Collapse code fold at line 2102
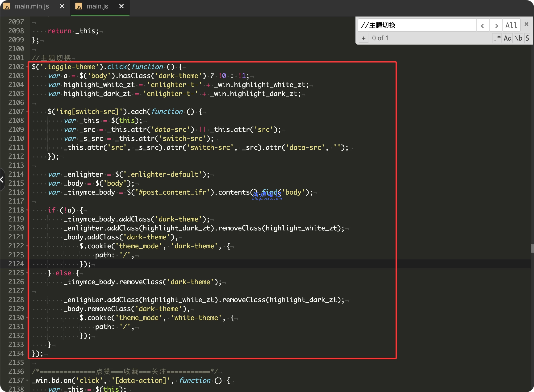Screen dimensions: 534x392 point(27,67)
